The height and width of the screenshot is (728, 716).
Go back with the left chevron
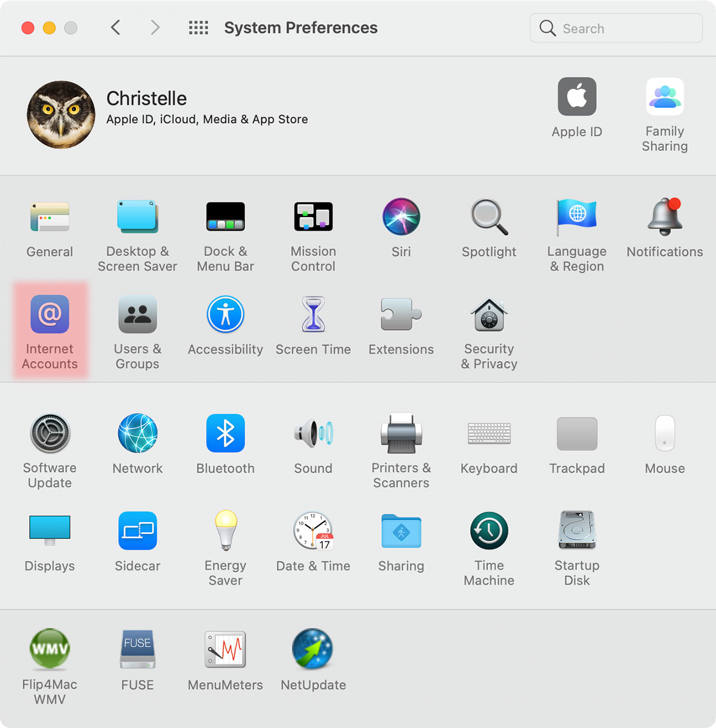pos(116,27)
